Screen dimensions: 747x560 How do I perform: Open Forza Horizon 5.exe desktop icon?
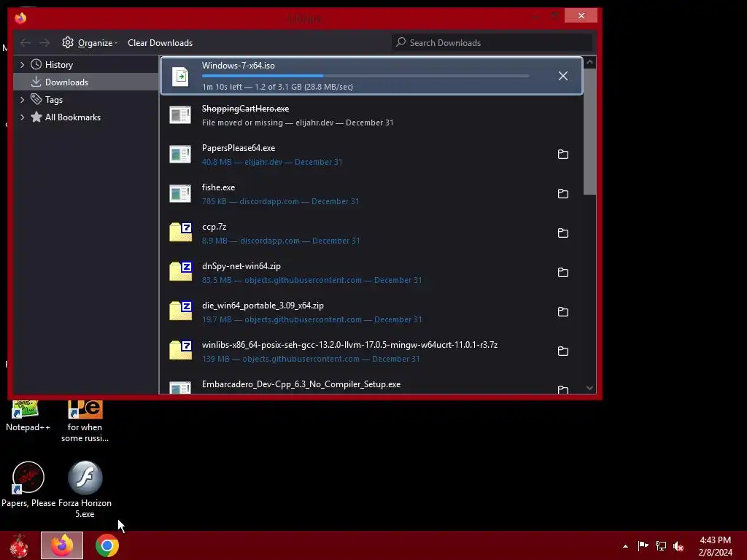85,489
